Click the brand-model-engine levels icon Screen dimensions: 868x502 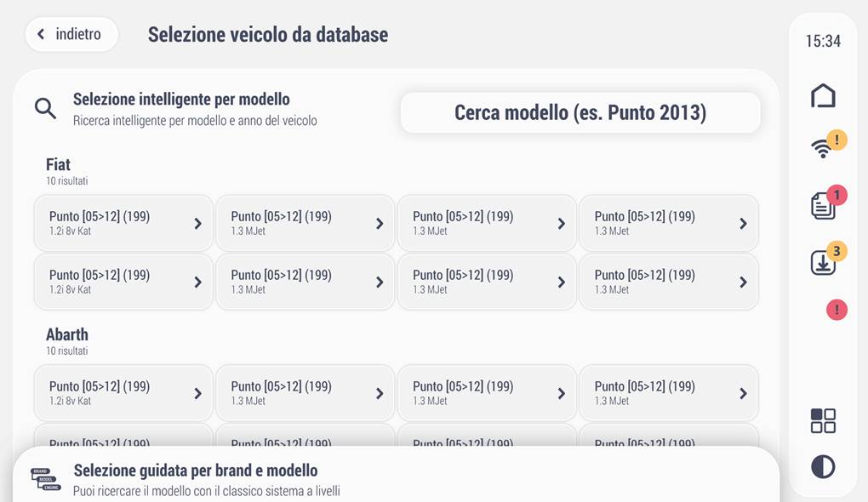(x=46, y=479)
